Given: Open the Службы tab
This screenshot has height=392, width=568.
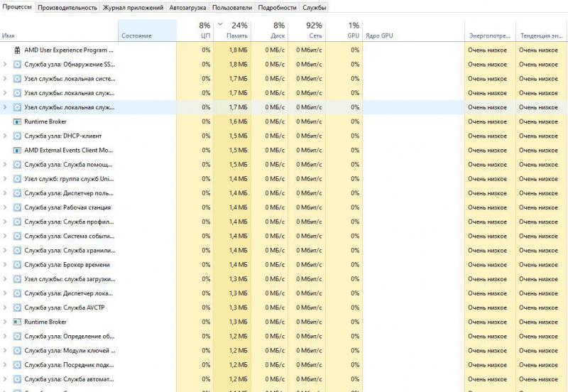Looking at the screenshot, I should [x=314, y=7].
